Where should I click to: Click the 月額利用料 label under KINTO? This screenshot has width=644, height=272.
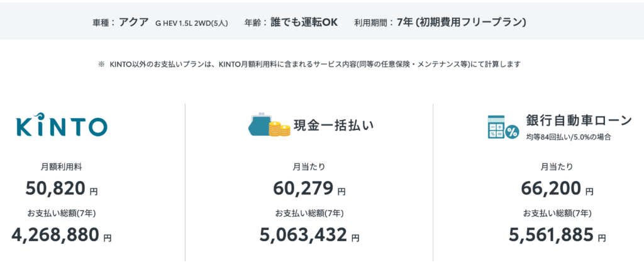pos(61,166)
